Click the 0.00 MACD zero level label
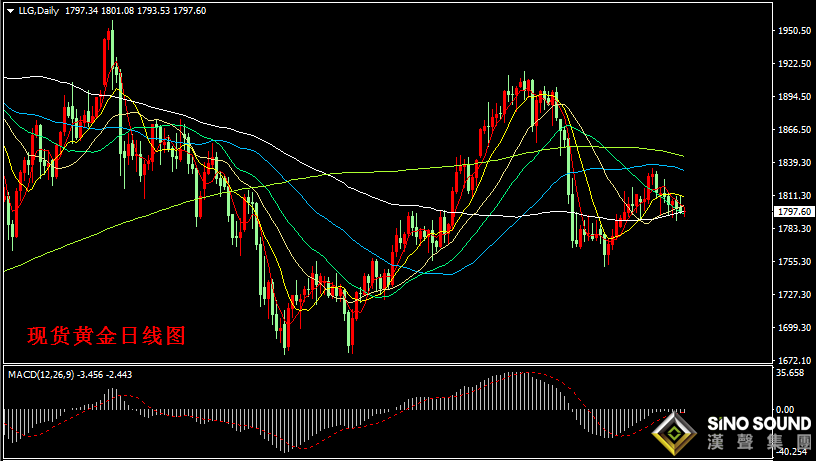Viewport: 816px width, 461px height. click(x=785, y=410)
